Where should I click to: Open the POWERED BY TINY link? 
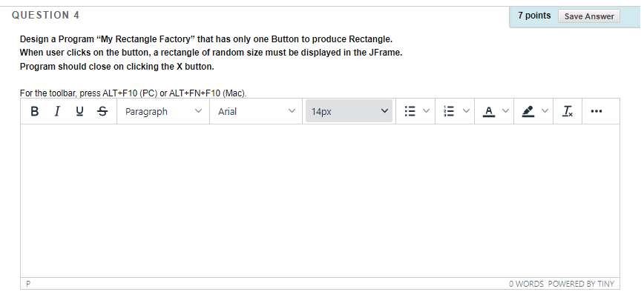581,284
